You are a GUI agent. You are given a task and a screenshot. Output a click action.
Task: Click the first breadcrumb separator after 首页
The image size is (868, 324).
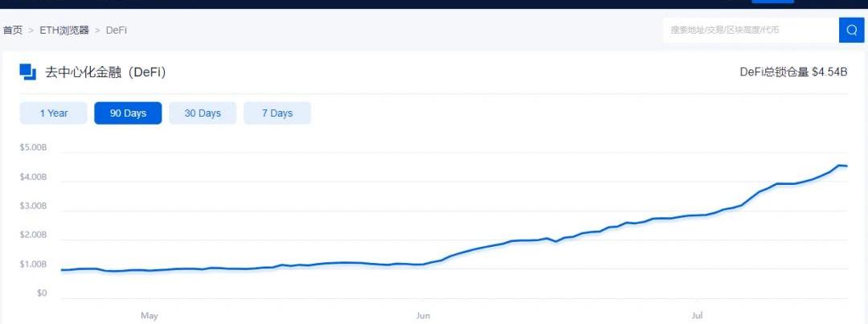coord(31,31)
